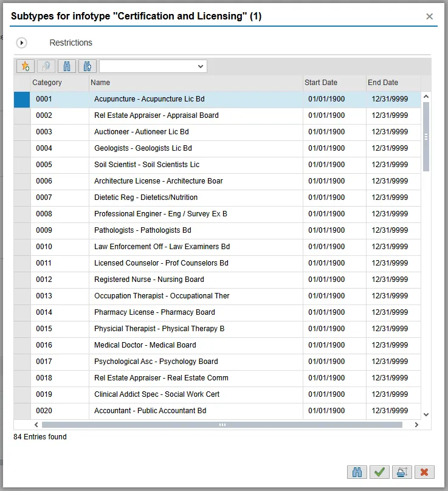Cancel with the red X button

coord(424,472)
